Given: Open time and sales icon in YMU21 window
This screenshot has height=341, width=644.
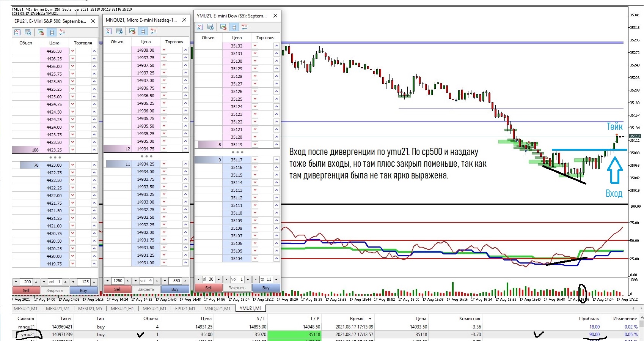Looking at the screenshot, I should click(x=210, y=27).
